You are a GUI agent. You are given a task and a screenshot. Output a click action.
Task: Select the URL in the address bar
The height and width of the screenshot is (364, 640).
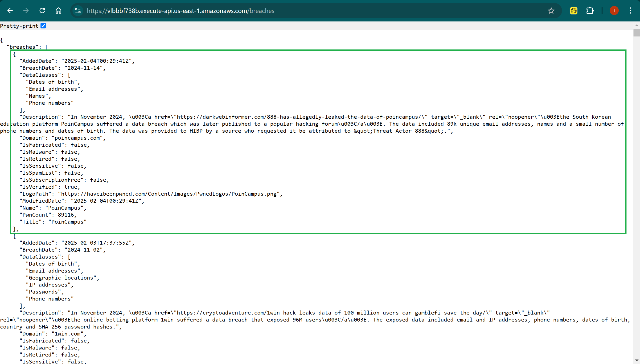click(x=180, y=11)
